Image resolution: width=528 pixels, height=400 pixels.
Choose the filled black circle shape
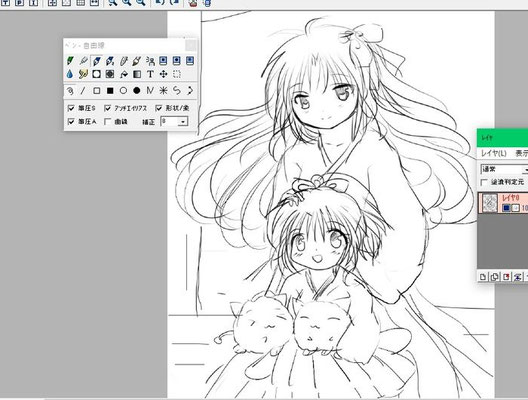pos(136,91)
